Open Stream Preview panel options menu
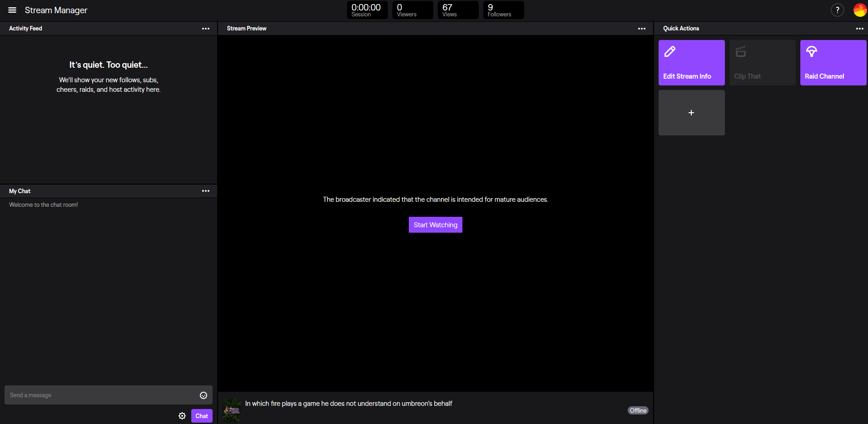Viewport: 868px width, 424px height. coord(642,29)
